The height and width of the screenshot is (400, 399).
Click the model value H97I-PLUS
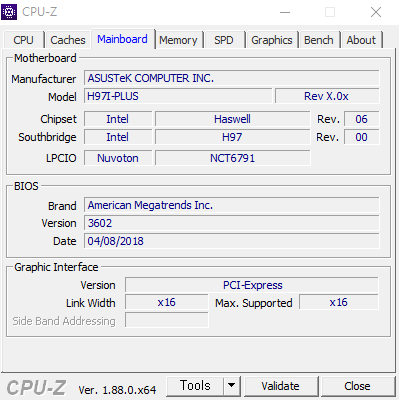[178, 96]
